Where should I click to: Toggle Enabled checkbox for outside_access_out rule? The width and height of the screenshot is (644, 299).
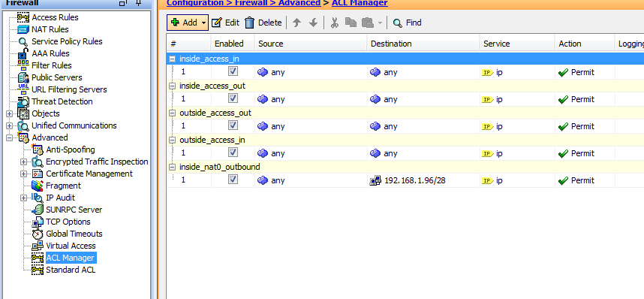tap(233, 125)
